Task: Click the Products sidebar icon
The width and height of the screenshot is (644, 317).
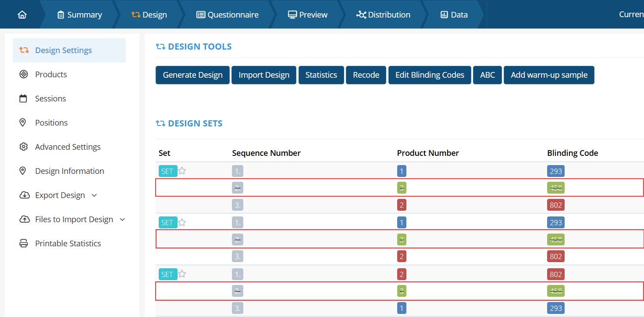Action: (24, 74)
